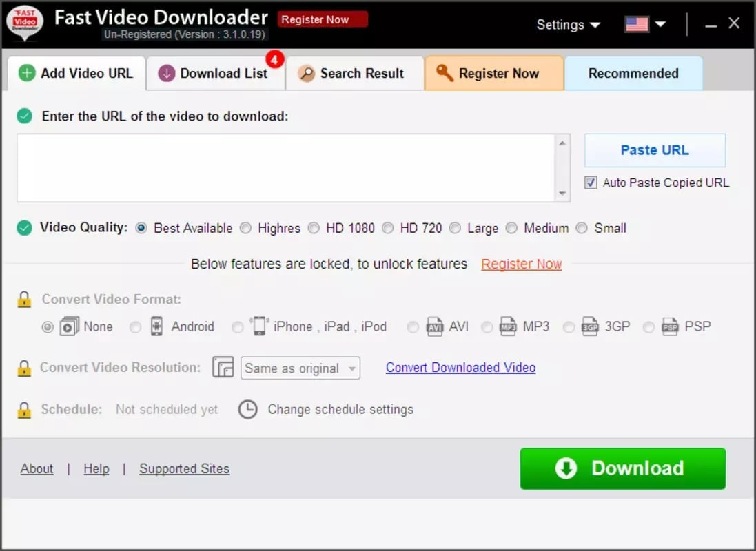Click the URL box scrollbar down arrow
The height and width of the screenshot is (551, 756).
tap(563, 194)
